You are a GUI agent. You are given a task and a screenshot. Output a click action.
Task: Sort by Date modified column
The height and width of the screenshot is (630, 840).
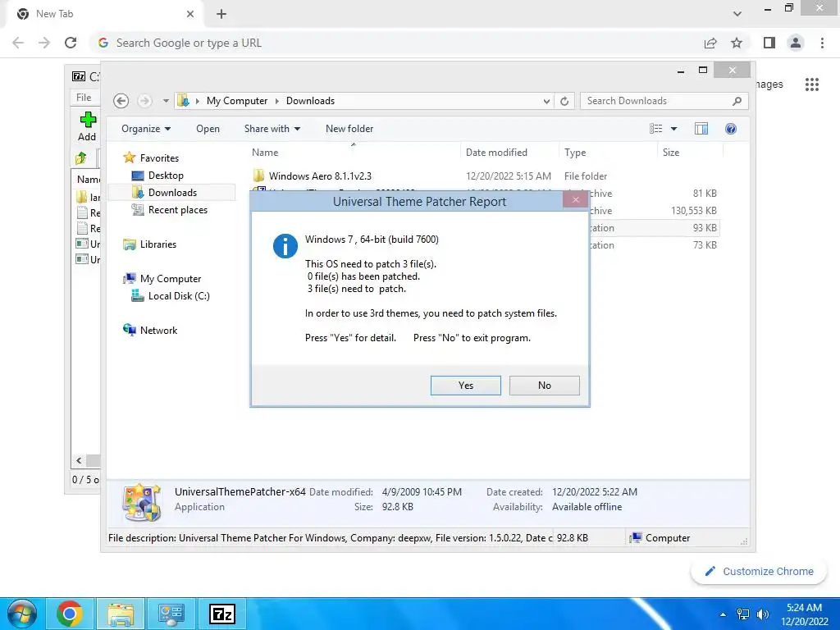509,152
